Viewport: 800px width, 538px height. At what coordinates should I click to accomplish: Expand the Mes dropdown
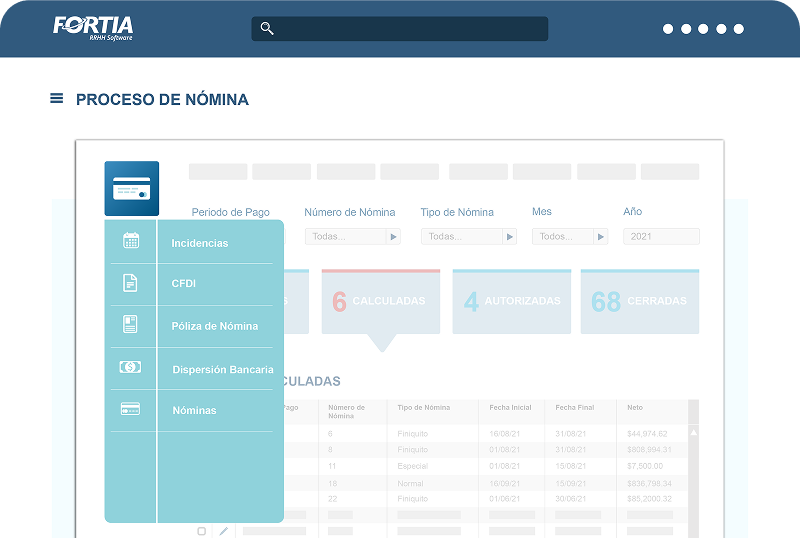(x=600, y=237)
